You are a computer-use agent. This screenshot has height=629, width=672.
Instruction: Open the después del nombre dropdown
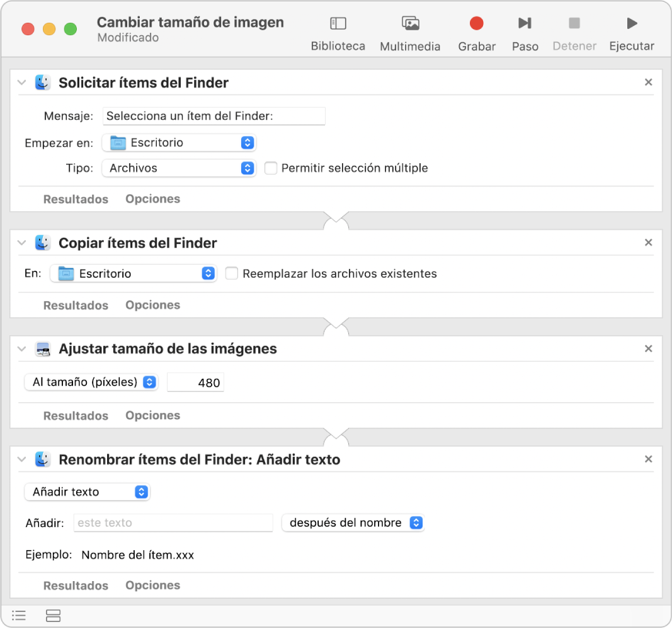(353, 522)
